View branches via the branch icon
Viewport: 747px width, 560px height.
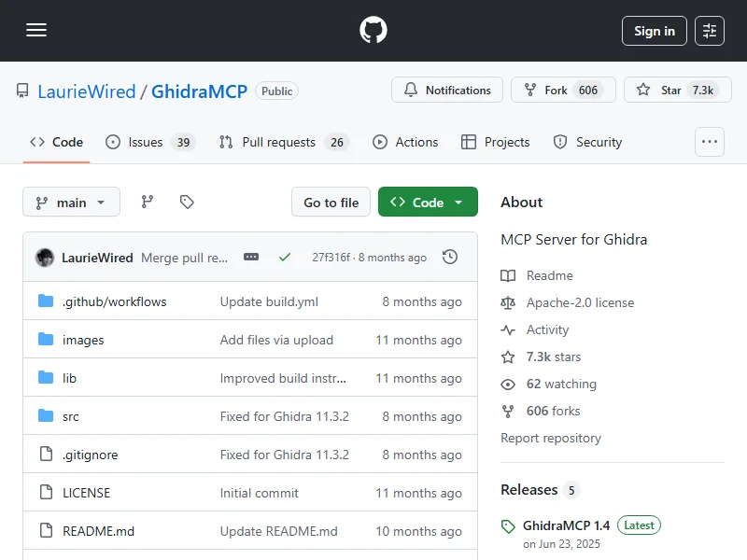click(148, 202)
